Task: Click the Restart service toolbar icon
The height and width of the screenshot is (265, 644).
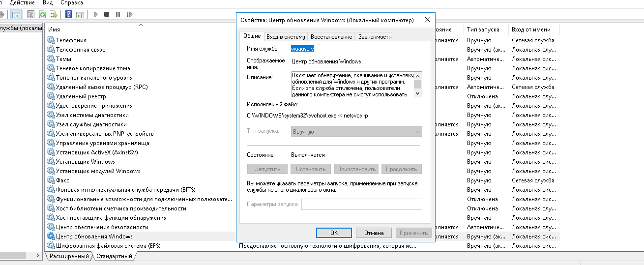Action: (129, 14)
